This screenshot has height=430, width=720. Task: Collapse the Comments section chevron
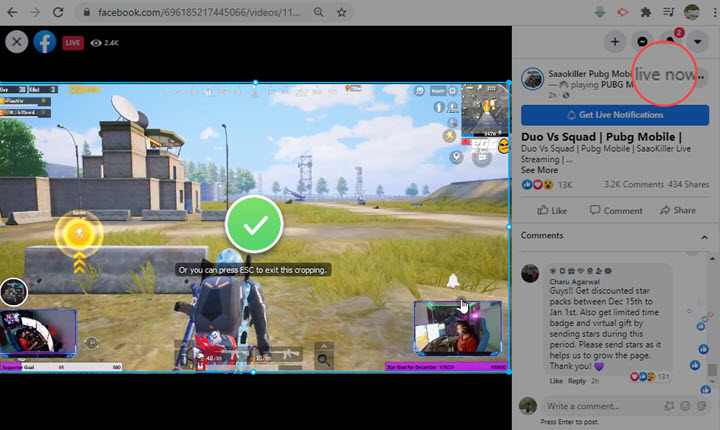704,237
